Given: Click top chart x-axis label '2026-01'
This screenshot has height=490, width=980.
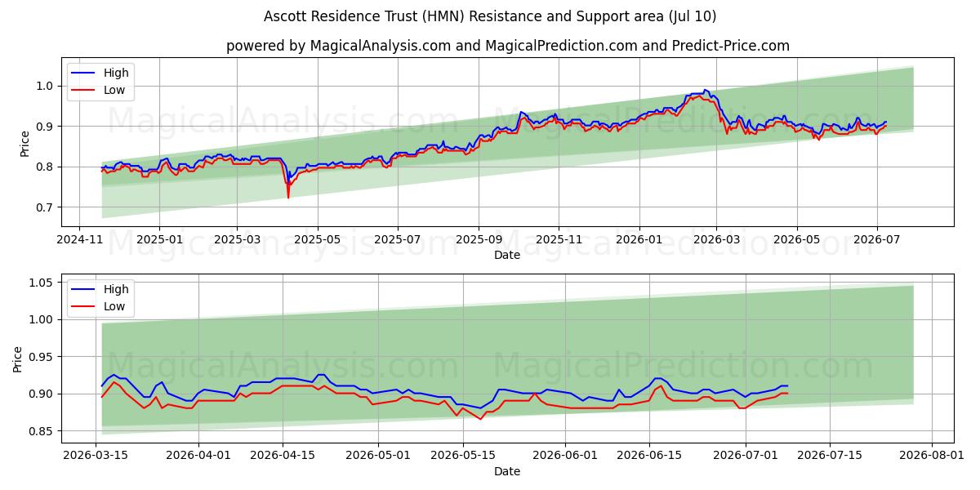Looking at the screenshot, I should 639,241.
